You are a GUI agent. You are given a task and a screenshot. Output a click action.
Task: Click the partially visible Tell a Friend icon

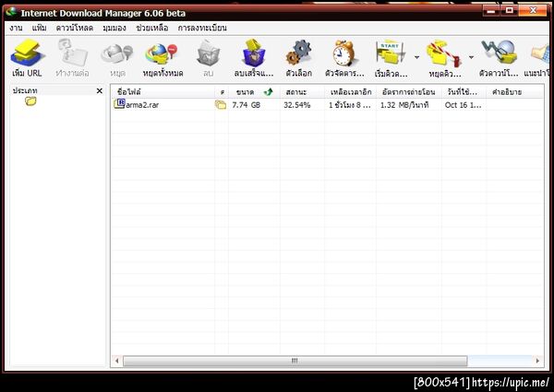[540, 54]
